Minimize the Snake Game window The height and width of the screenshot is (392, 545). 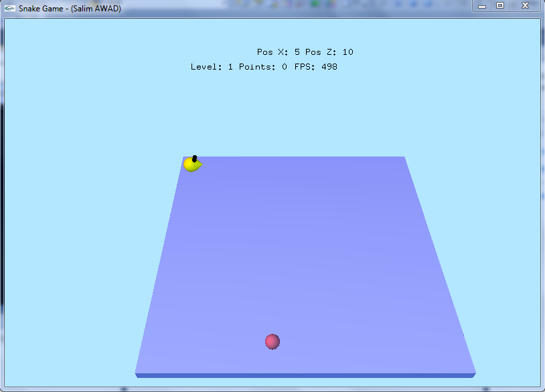click(482, 6)
